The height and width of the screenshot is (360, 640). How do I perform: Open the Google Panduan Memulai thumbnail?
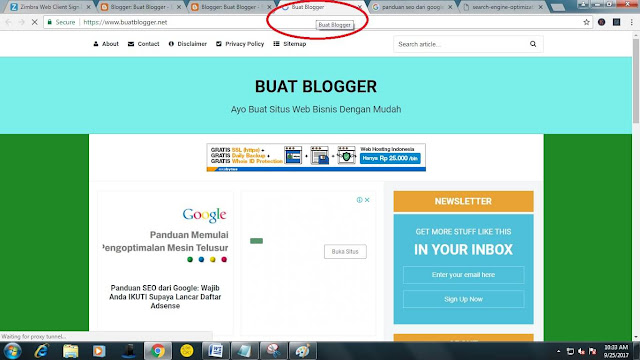point(165,236)
